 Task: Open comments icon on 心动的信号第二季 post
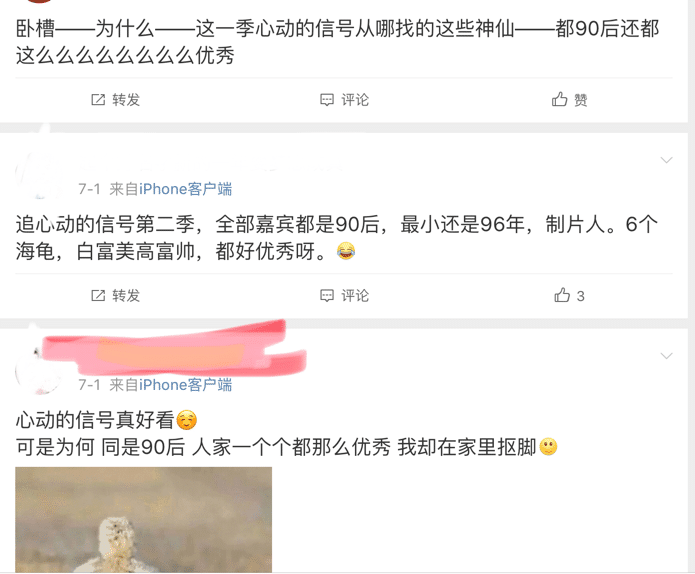327,296
